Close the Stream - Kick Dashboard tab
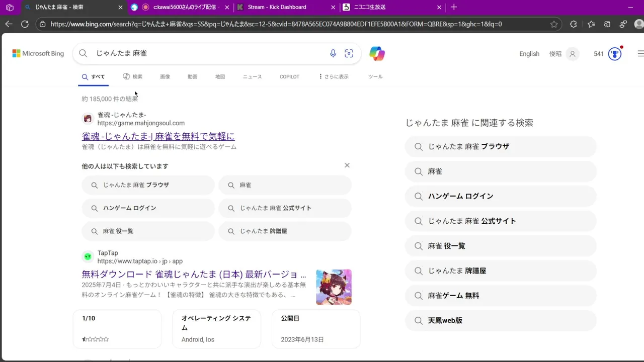Image resolution: width=644 pixels, height=362 pixels. point(334,8)
